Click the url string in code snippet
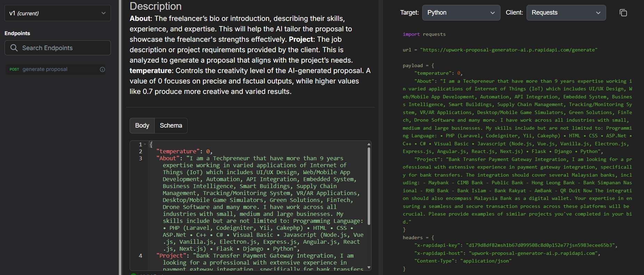The height and width of the screenshot is (275, 644). pyautogui.click(x=509, y=50)
